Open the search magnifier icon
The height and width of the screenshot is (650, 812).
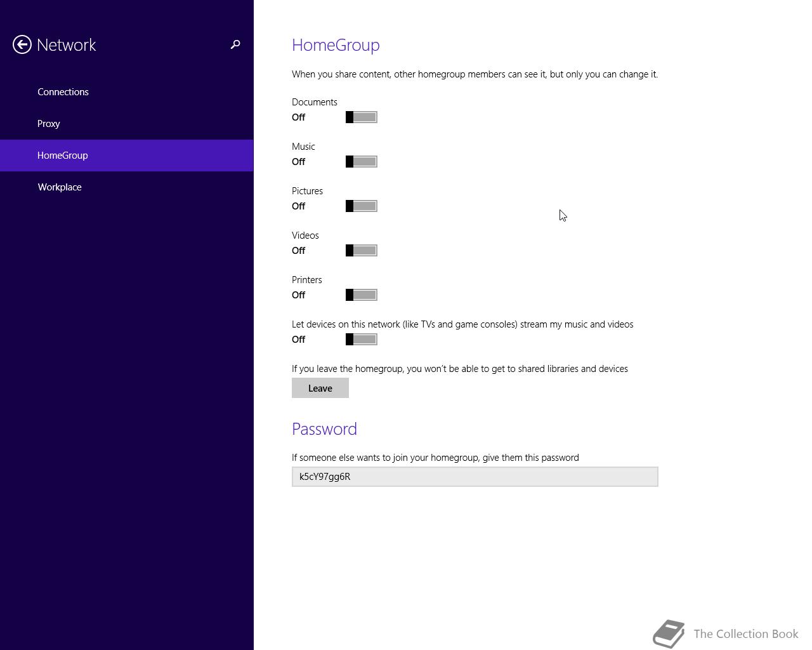[x=235, y=44]
